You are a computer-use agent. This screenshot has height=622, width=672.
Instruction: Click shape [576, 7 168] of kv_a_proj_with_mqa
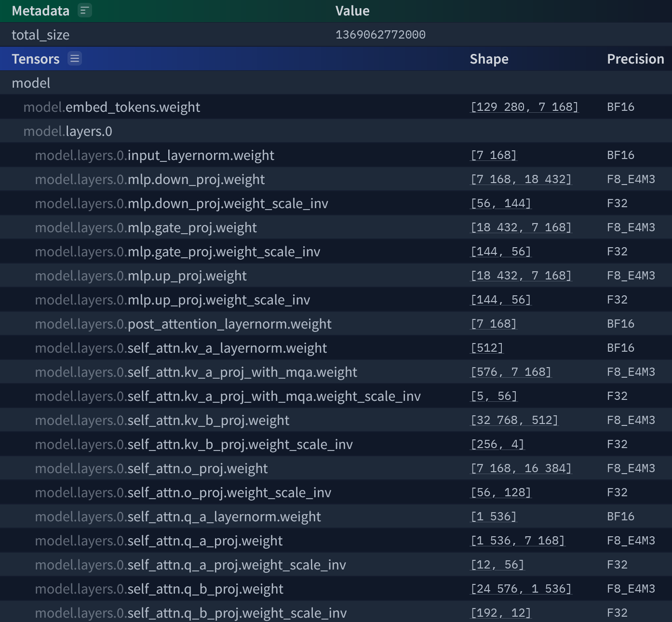[511, 372]
